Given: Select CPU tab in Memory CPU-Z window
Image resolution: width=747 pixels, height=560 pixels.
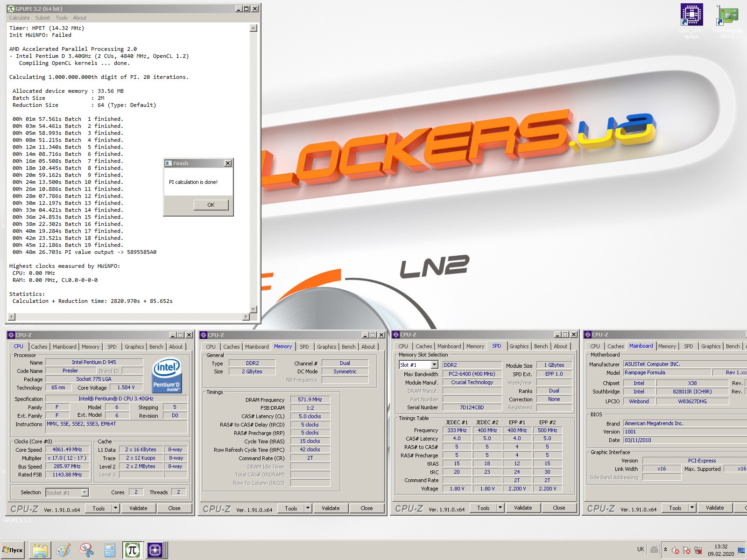Looking at the screenshot, I should 211,347.
